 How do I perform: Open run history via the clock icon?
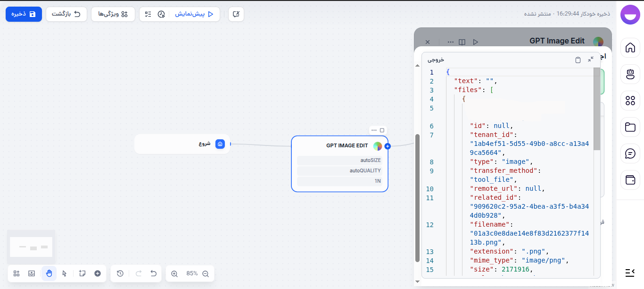[120, 273]
